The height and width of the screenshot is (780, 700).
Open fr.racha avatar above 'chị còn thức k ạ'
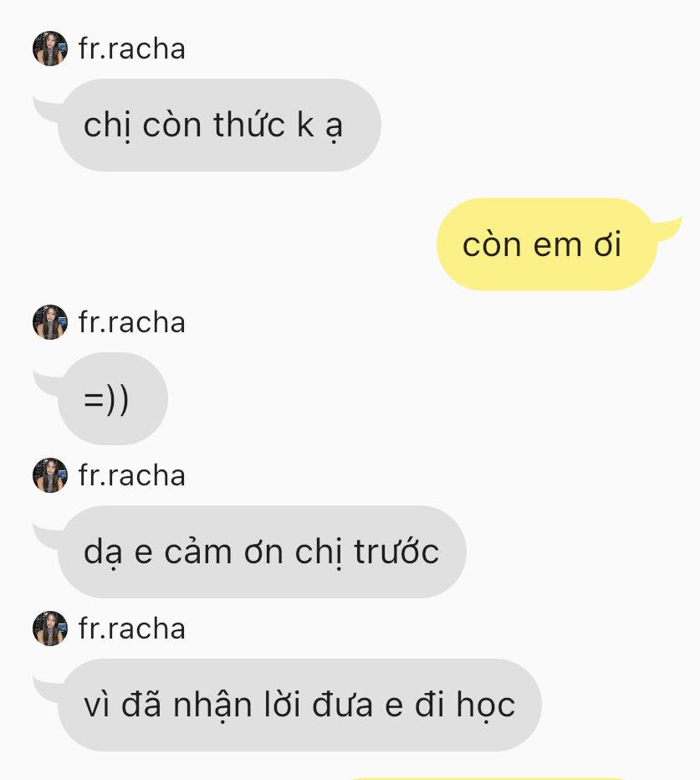click(49, 49)
